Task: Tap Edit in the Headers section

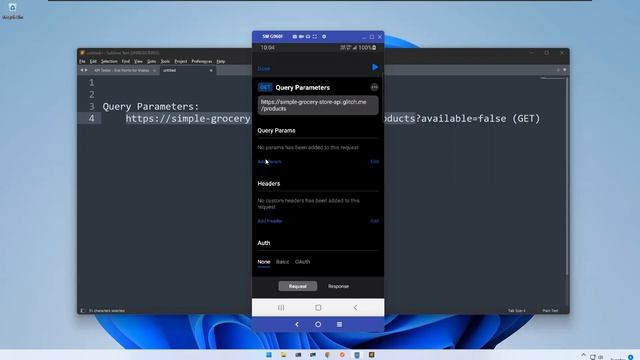Action: [374, 221]
